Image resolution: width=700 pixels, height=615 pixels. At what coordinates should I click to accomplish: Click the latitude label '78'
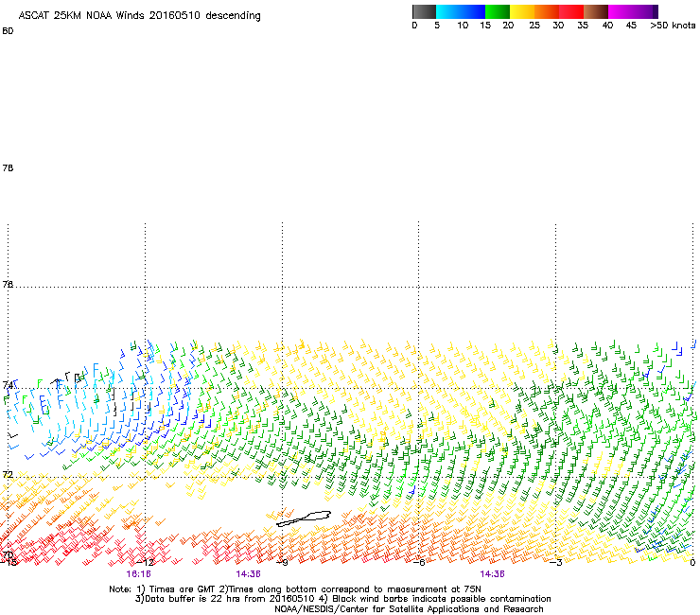point(8,167)
